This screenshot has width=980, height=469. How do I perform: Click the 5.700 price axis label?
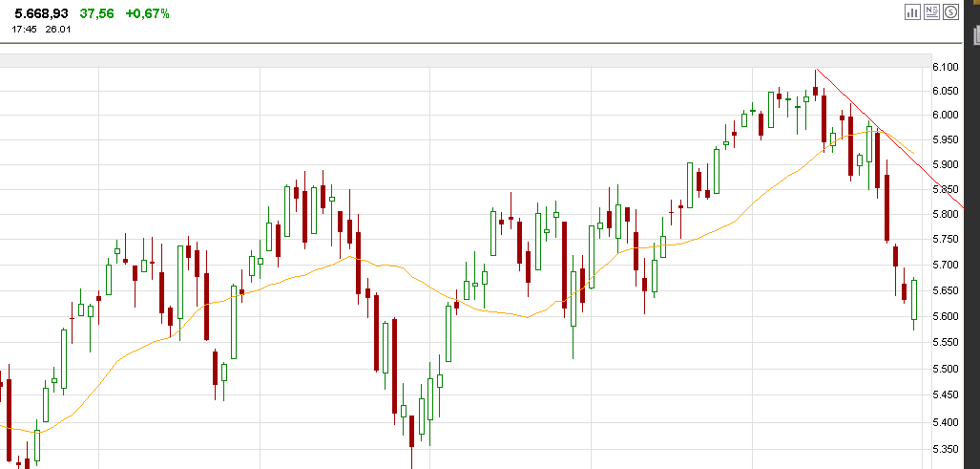(x=945, y=266)
